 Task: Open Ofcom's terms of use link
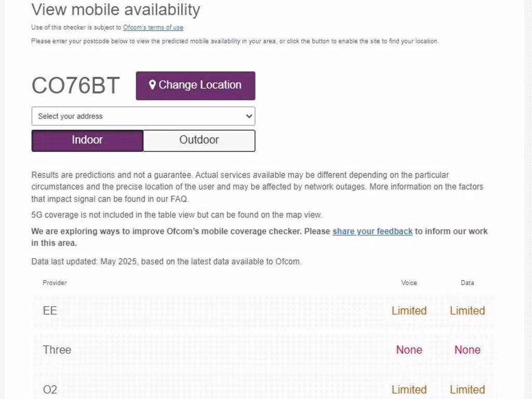pyautogui.click(x=153, y=28)
